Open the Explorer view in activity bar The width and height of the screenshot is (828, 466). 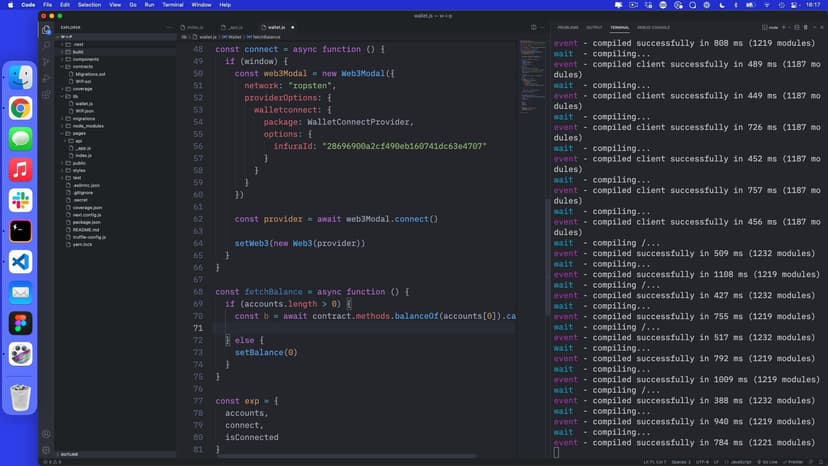pos(46,30)
